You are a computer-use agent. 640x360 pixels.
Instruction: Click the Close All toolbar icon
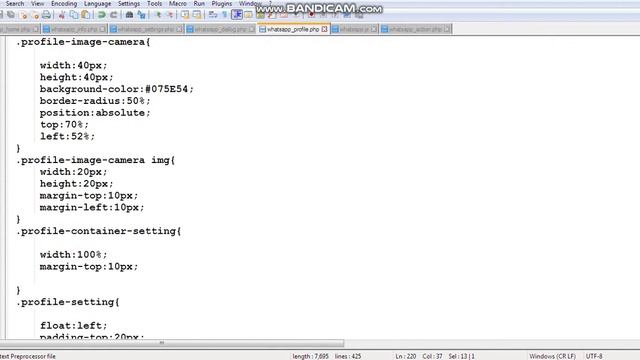click(x=36, y=15)
